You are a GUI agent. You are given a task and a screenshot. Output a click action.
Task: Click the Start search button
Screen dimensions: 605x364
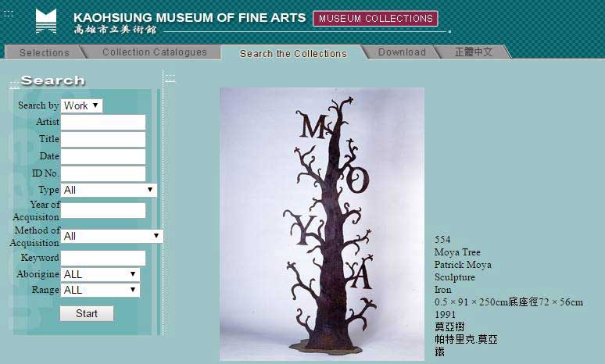coord(87,313)
